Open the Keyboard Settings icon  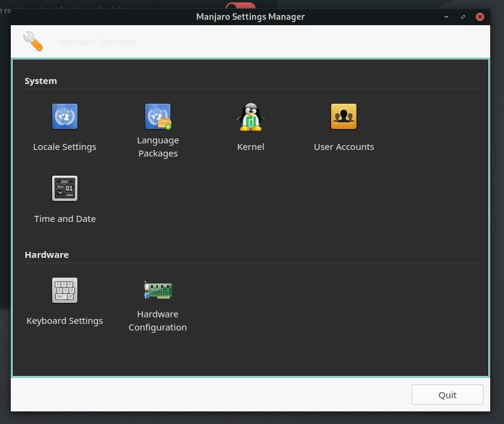coord(65,290)
